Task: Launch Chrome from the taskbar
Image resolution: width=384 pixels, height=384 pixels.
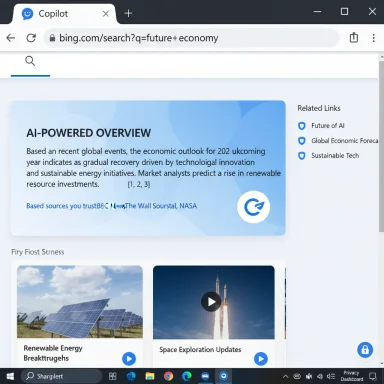Action: click(169, 376)
